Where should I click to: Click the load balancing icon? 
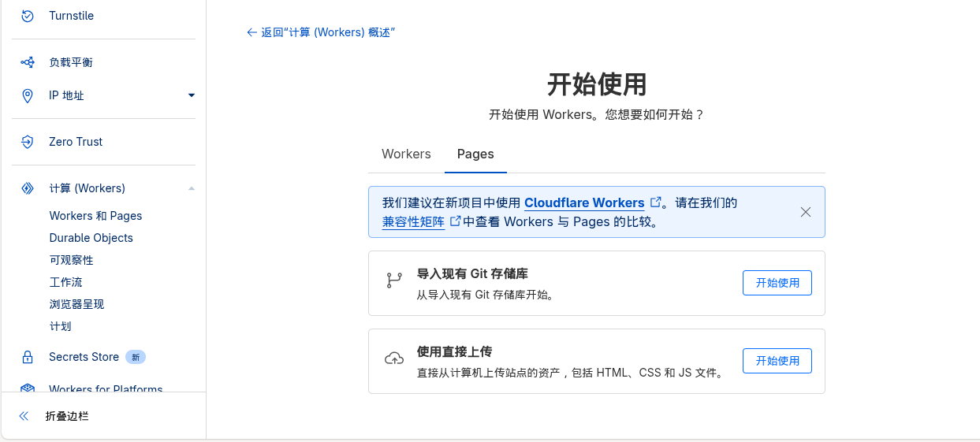pos(28,62)
